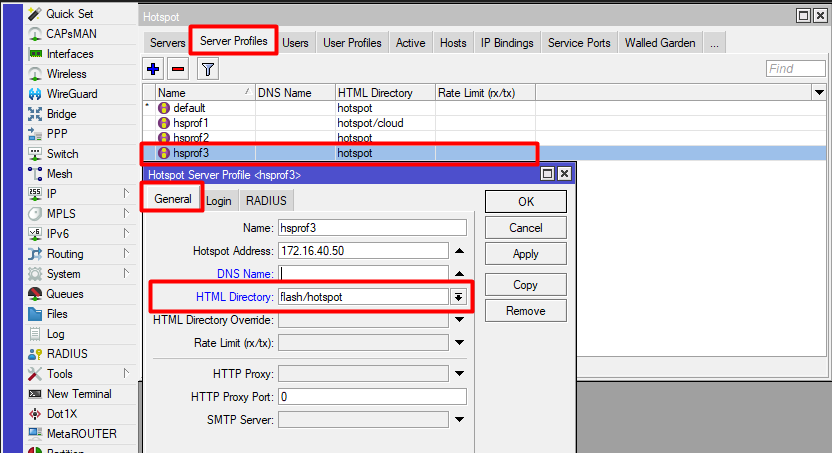Launch New Terminal from the sidebar

tap(79, 394)
